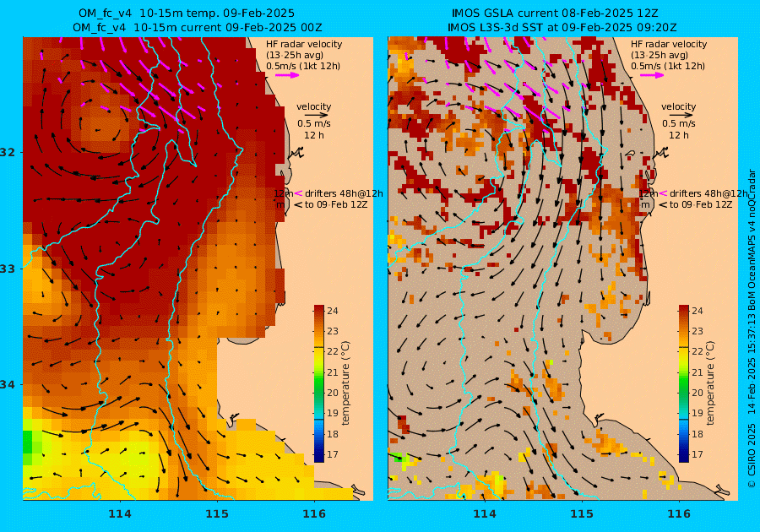The height and width of the screenshot is (532, 760).
Task: Click the magenta HF radar legend arrow, left map
Action: (x=287, y=75)
